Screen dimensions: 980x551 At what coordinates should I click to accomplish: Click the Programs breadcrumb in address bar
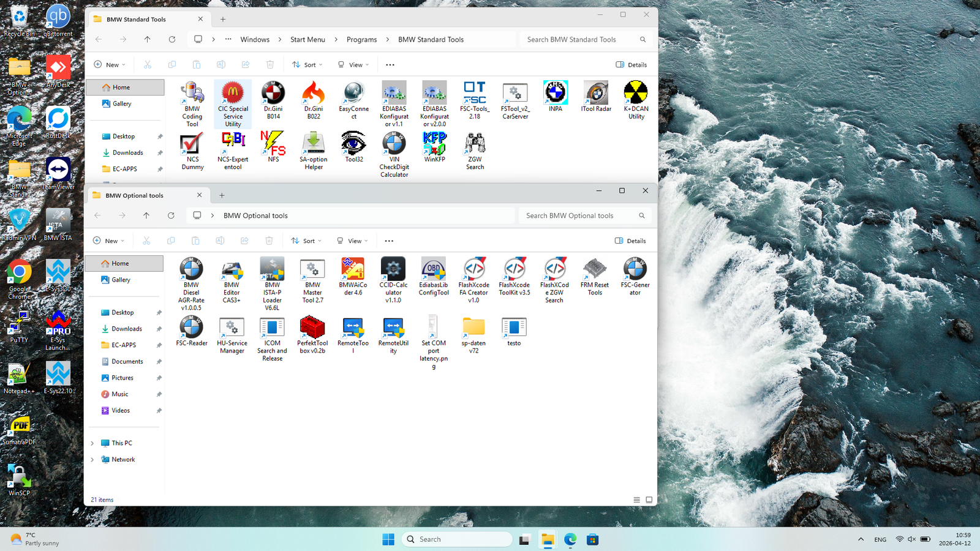point(361,40)
